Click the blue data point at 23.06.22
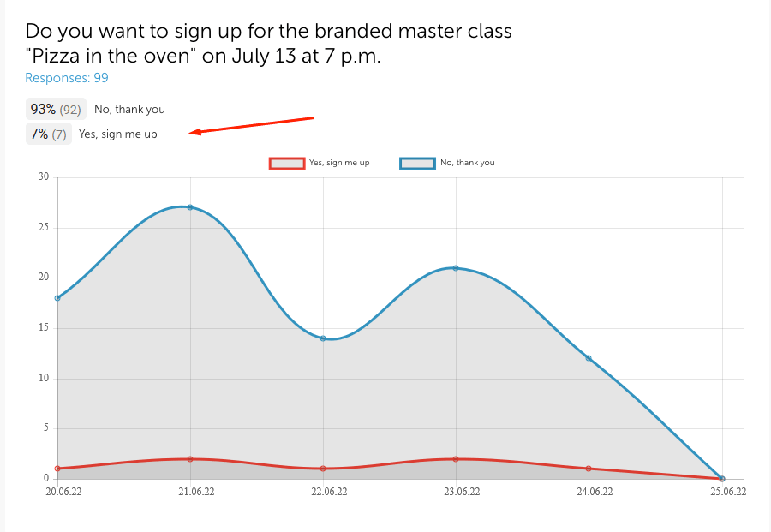 coord(456,268)
